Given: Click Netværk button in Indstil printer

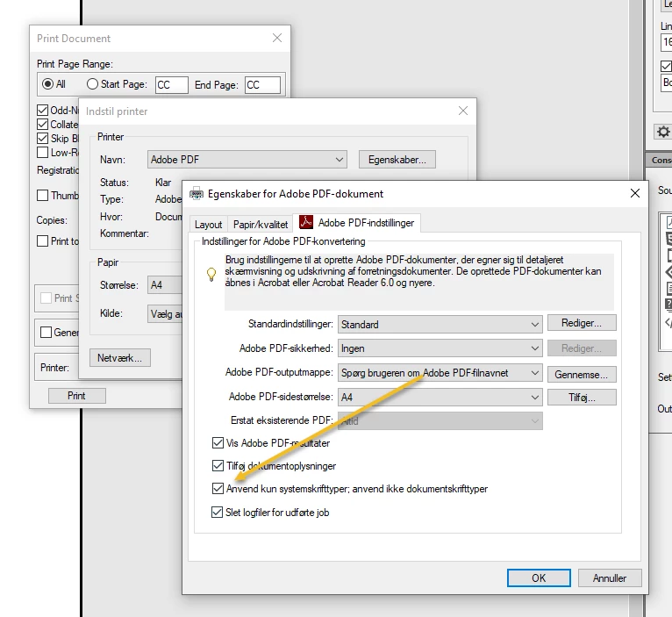Looking at the screenshot, I should click(x=120, y=357).
